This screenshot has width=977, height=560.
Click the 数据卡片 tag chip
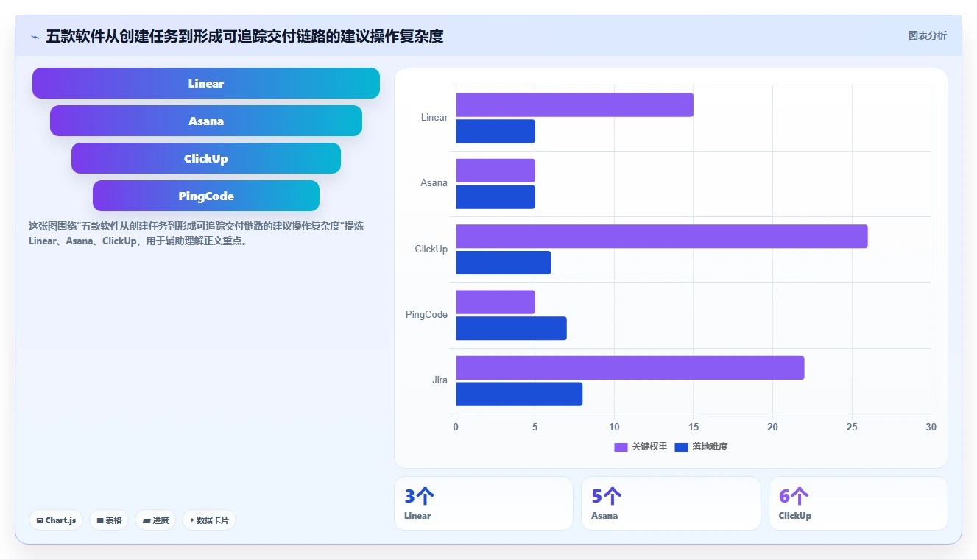[x=209, y=520]
